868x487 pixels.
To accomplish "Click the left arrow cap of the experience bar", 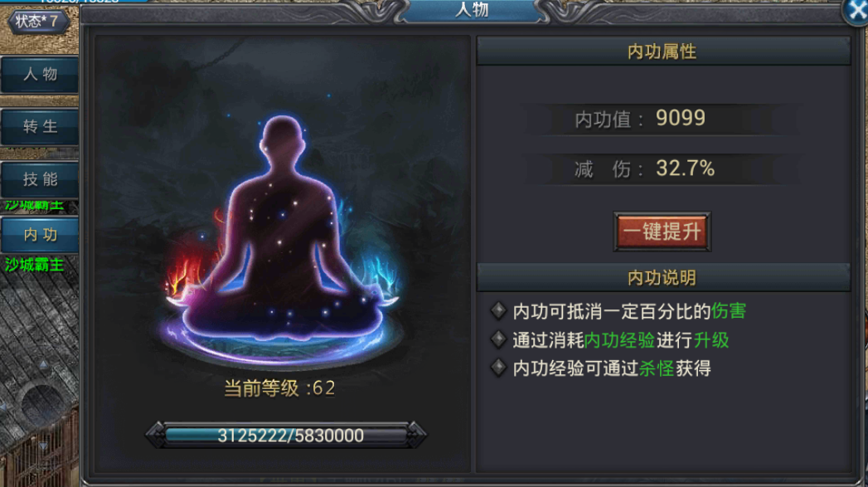I will [156, 435].
